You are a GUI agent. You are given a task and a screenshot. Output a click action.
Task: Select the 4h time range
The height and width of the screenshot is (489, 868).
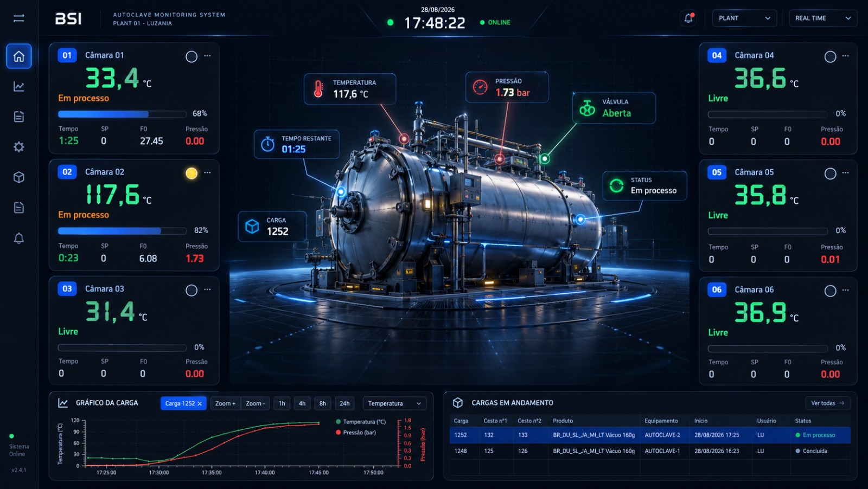point(302,403)
